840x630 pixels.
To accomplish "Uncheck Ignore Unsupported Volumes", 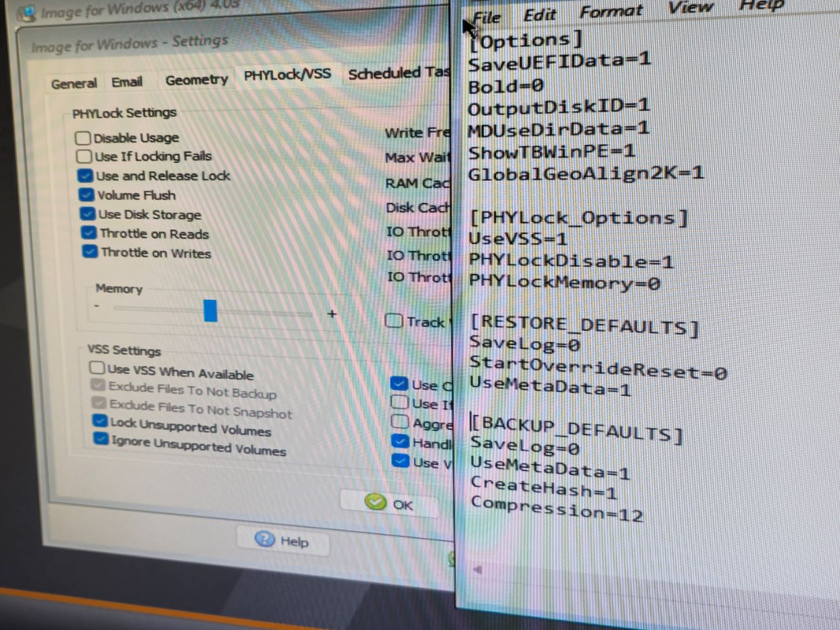I will coord(101,438).
